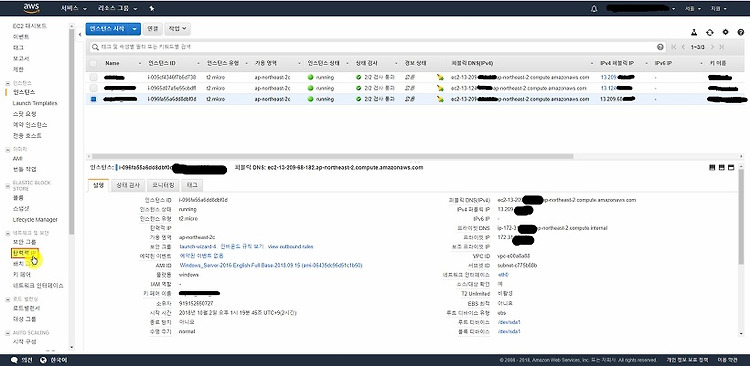Open Lifecycle Manager in sidebar
The height and width of the screenshot is (366, 750).
[x=35, y=220]
